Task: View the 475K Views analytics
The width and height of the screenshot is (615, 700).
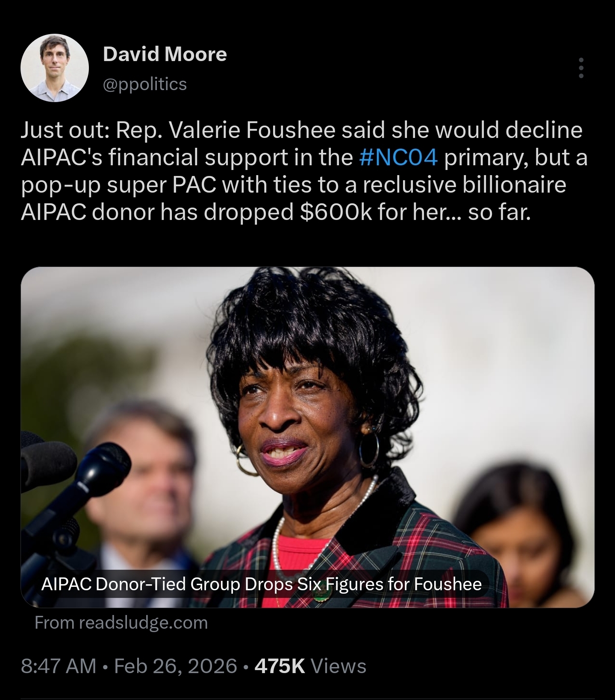Action: 310,666
